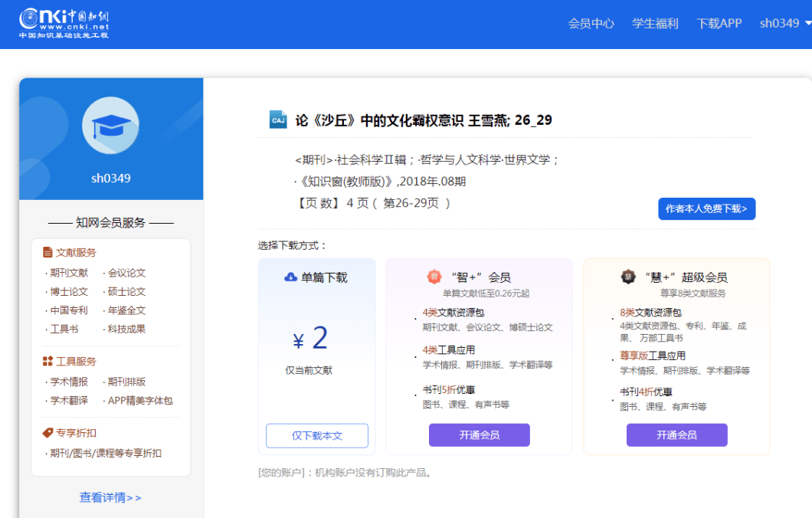Select 硕士论文 in sidebar
Viewport: 812px width, 518px height.
[126, 292]
